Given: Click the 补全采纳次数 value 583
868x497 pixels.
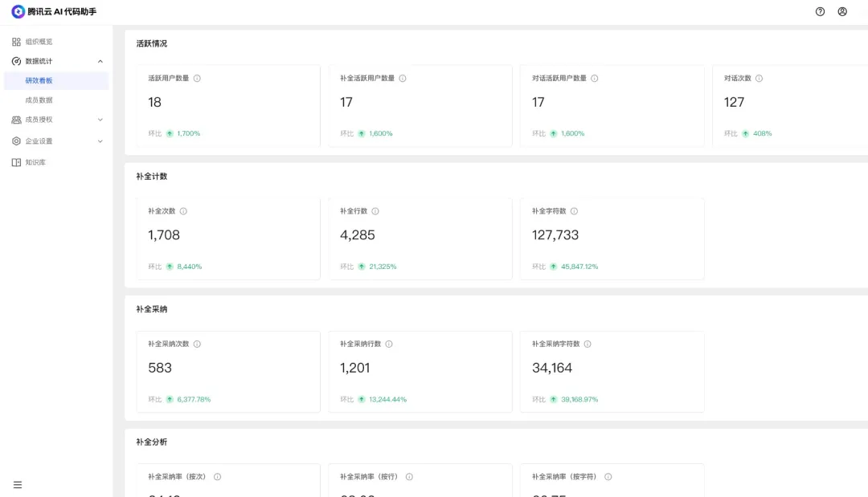Looking at the screenshot, I should (160, 368).
